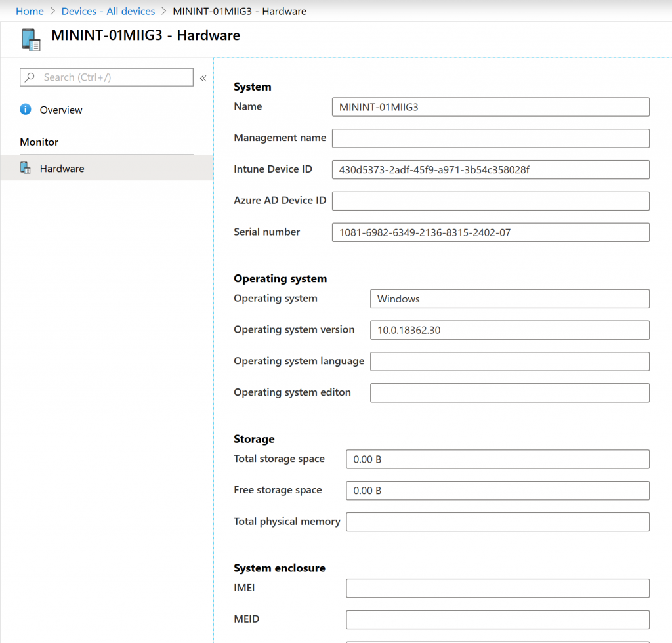Screen dimensions: 672x643
Task: Click the Operating system version field
Action: (509, 330)
